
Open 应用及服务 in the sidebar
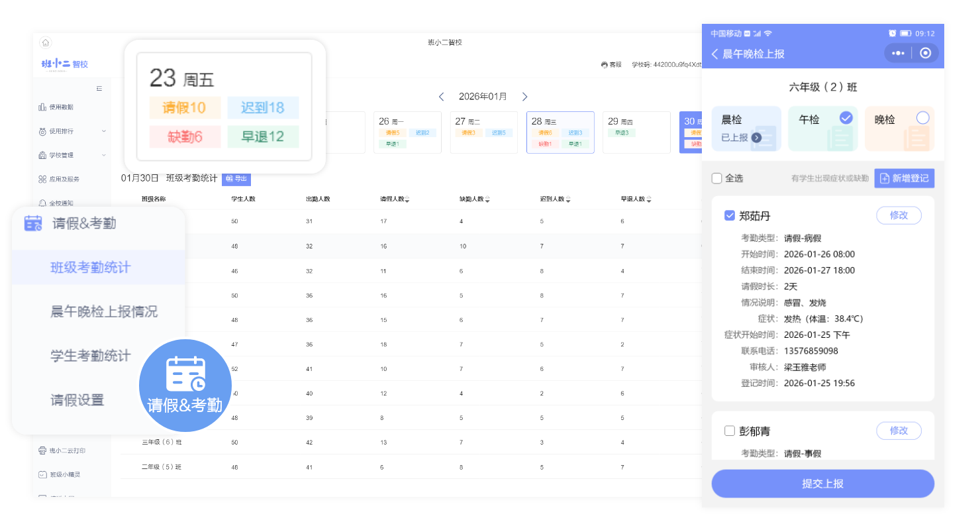64,179
